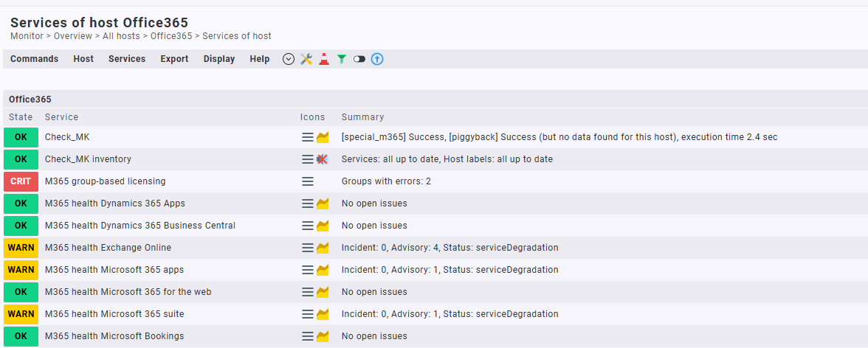Viewport: 868px width, 348px height.
Task: Sort by the Service column header
Action: [x=61, y=117]
